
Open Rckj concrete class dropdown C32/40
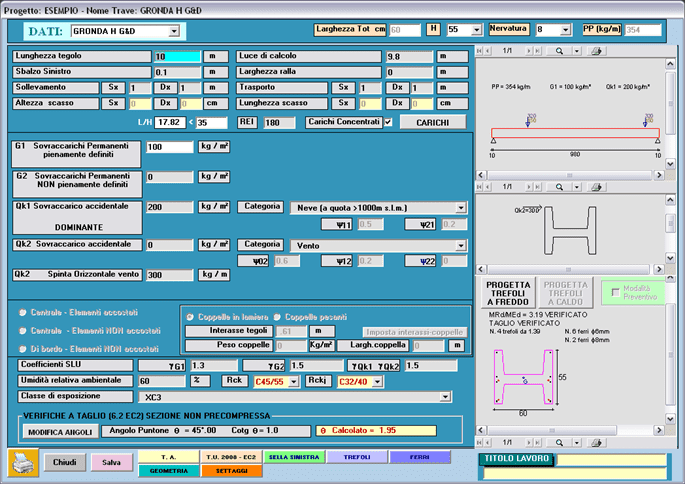tap(378, 382)
